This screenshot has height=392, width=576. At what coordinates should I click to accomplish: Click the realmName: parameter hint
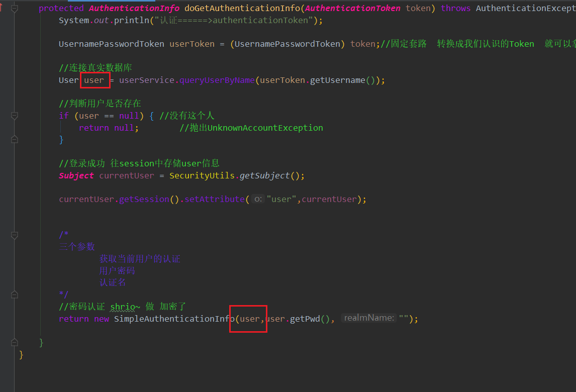369,318
